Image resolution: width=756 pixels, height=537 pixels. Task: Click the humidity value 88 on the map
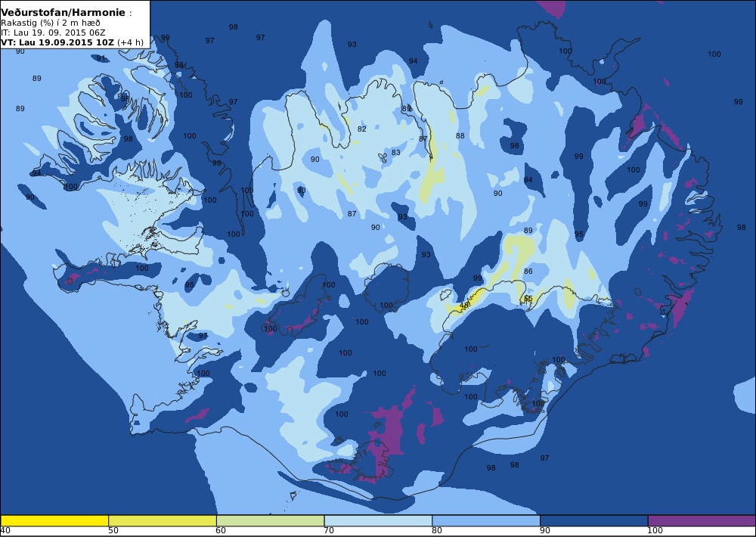pos(460,136)
